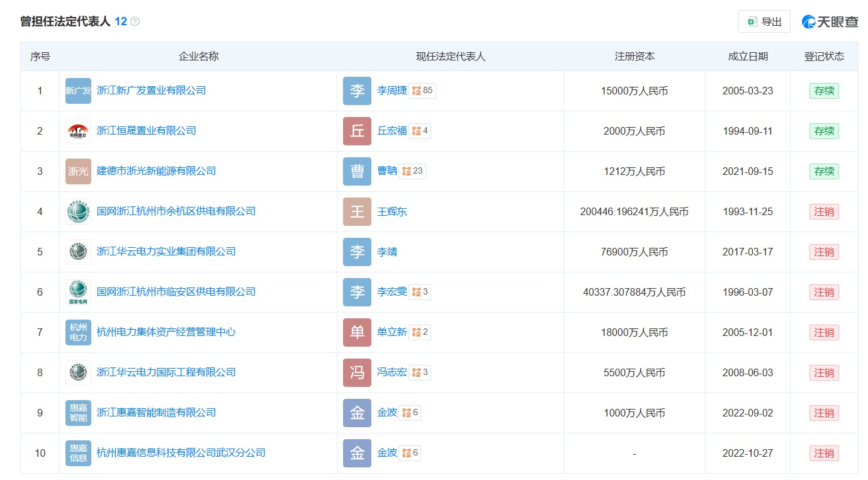This screenshot has height=480, width=868.
Task: Click the 存续 status tag for 浙江新广发置业
Action: (824, 91)
